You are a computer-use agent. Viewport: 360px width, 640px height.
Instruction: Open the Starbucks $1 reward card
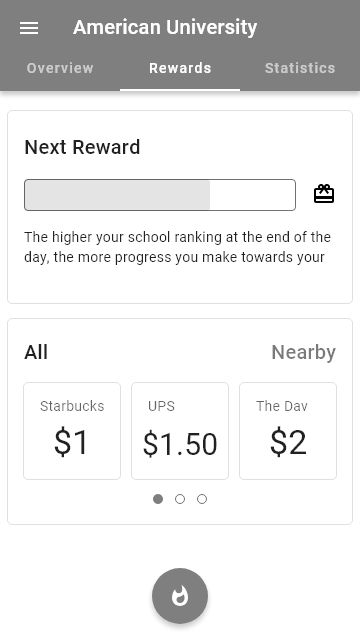coord(72,431)
